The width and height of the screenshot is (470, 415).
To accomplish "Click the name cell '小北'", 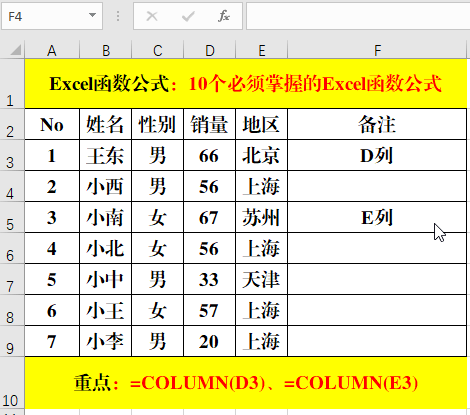I will point(106,248).
